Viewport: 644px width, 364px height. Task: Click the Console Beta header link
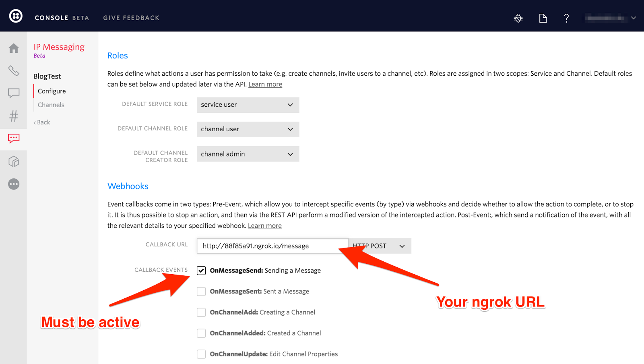click(62, 18)
